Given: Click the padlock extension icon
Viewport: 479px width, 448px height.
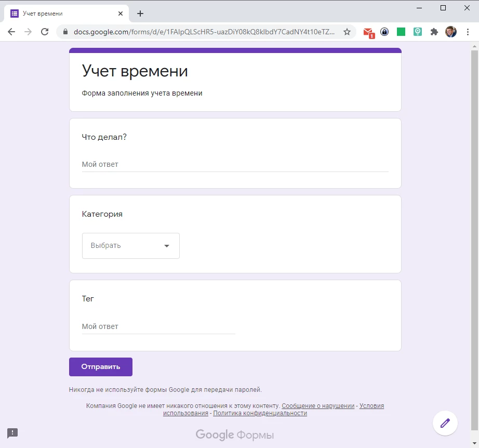Looking at the screenshot, I should [x=384, y=32].
